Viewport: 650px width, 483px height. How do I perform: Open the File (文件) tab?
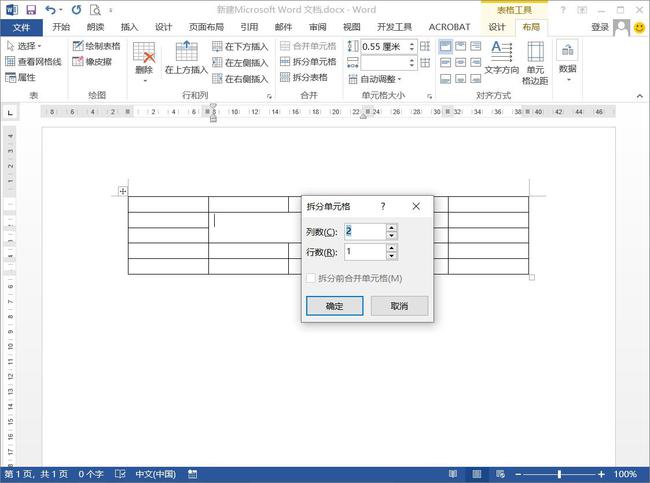tap(22, 27)
